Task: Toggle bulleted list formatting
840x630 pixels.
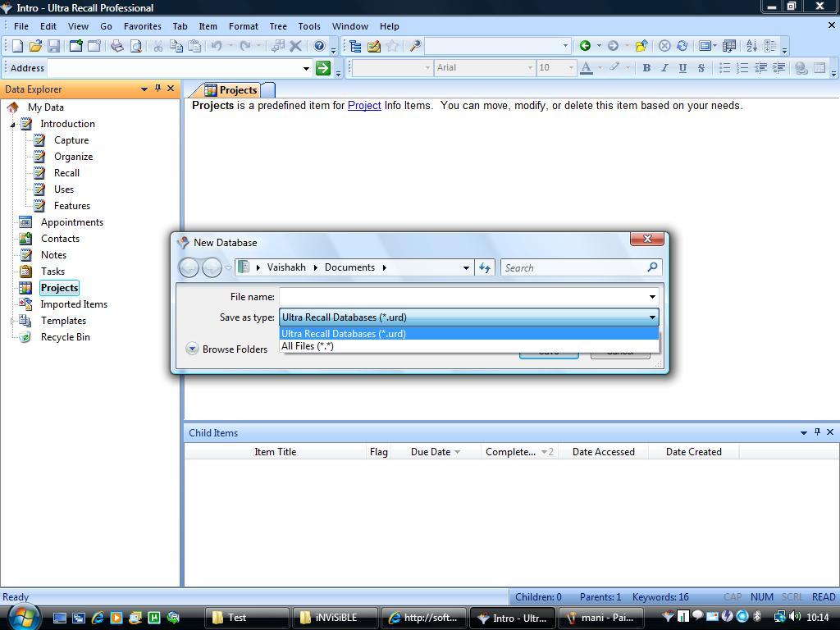Action: 724,68
